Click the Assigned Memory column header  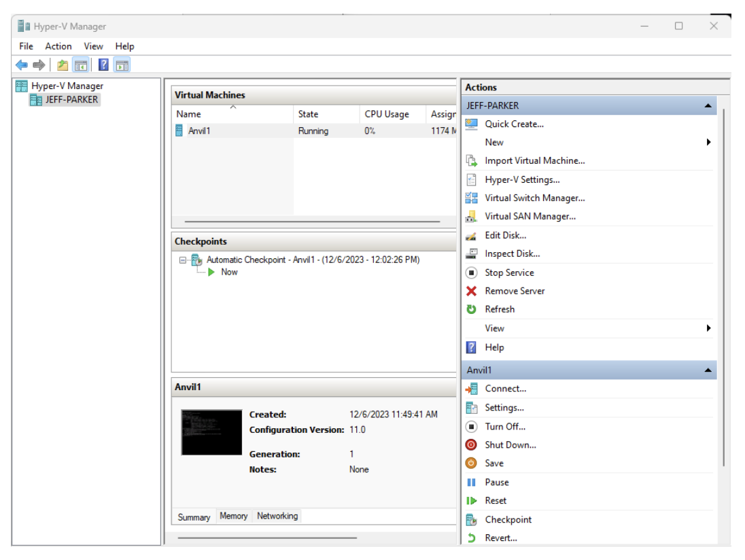pyautogui.click(x=443, y=114)
